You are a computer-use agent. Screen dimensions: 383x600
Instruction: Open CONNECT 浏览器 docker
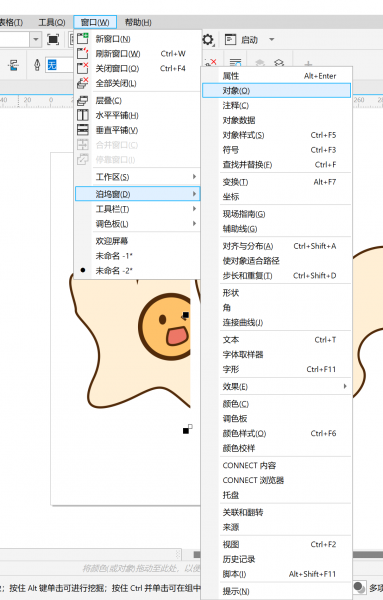276,480
